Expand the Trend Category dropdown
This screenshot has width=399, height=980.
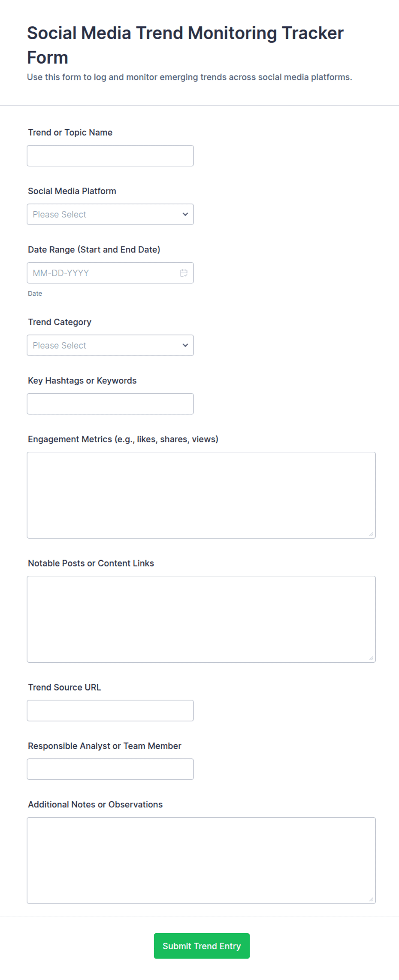(110, 345)
